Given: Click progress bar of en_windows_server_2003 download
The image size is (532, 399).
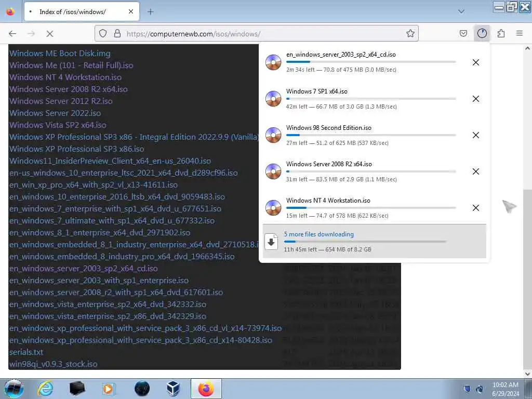Looking at the screenshot, I should point(371,62).
